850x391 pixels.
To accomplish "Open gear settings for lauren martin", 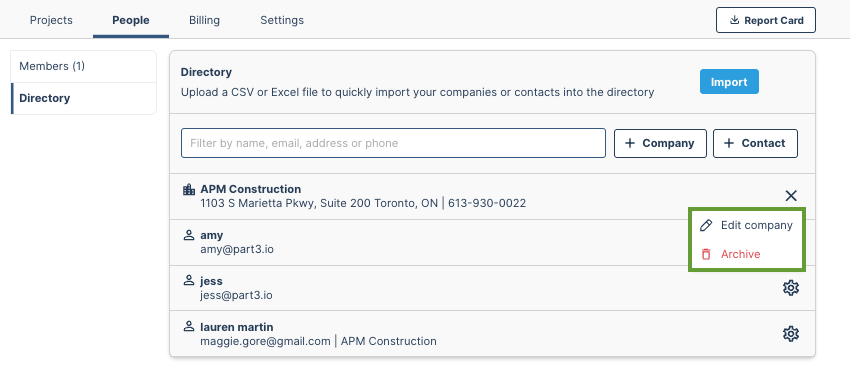I will tap(791, 334).
